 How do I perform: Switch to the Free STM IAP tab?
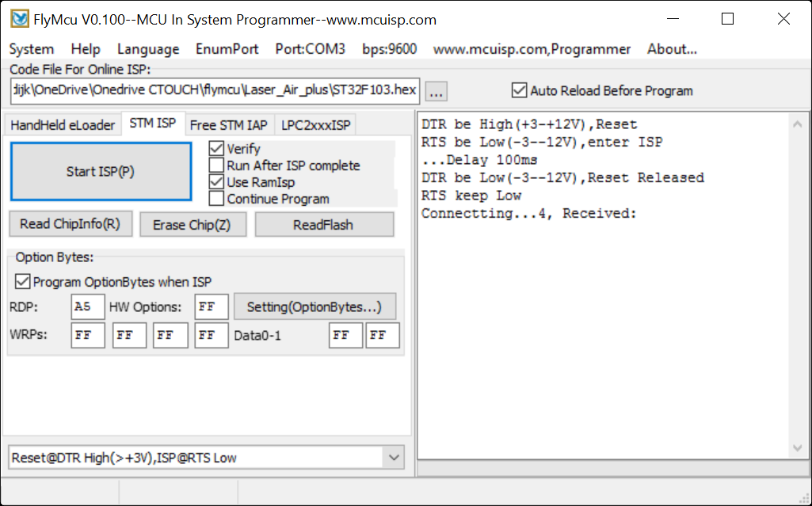click(x=230, y=124)
